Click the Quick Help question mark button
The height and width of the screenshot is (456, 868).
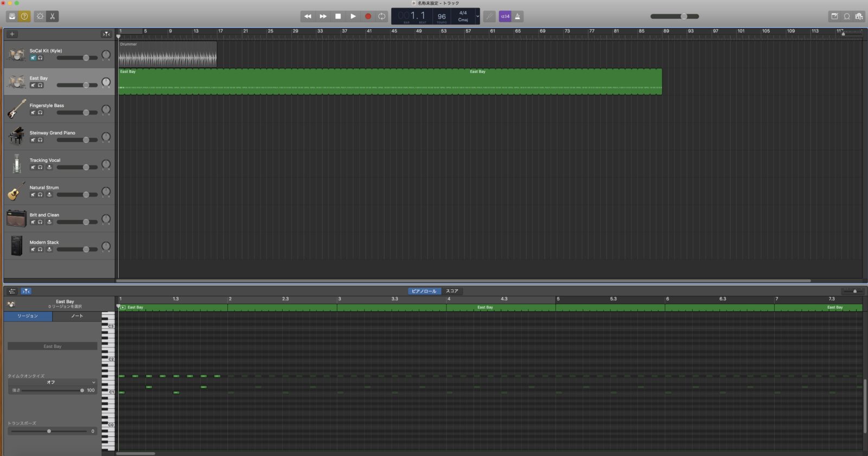click(24, 16)
